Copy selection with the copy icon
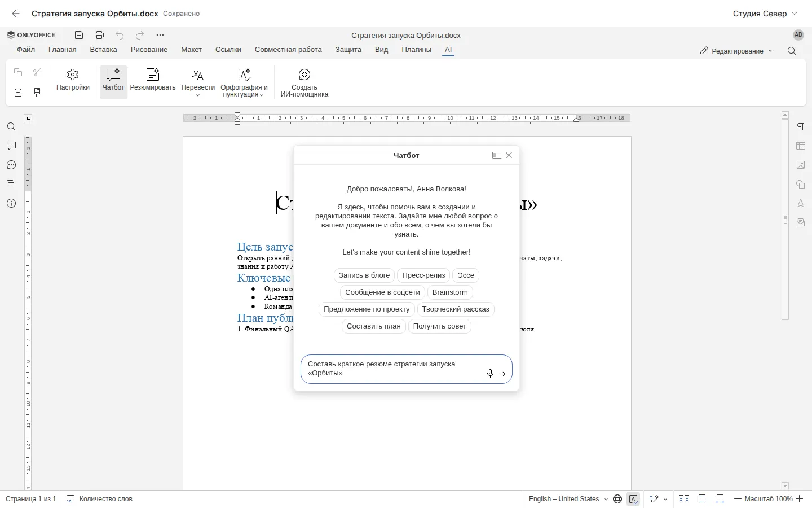Viewport: 812px width, 508px height. pyautogui.click(x=18, y=72)
